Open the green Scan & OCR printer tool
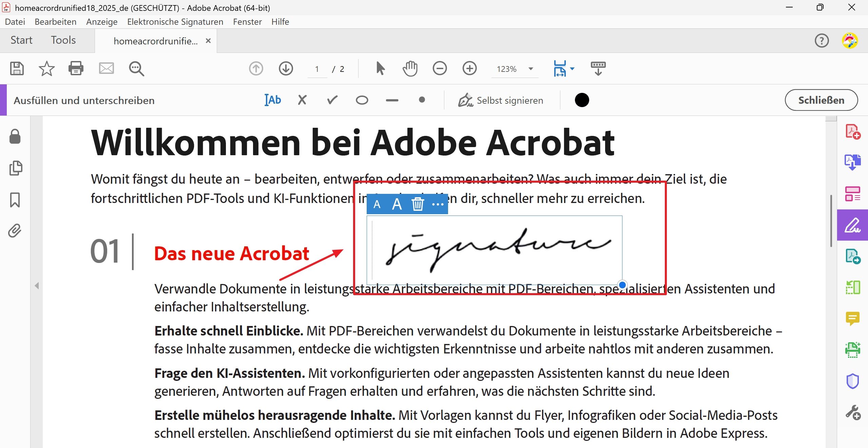This screenshot has width=868, height=448. 852,350
